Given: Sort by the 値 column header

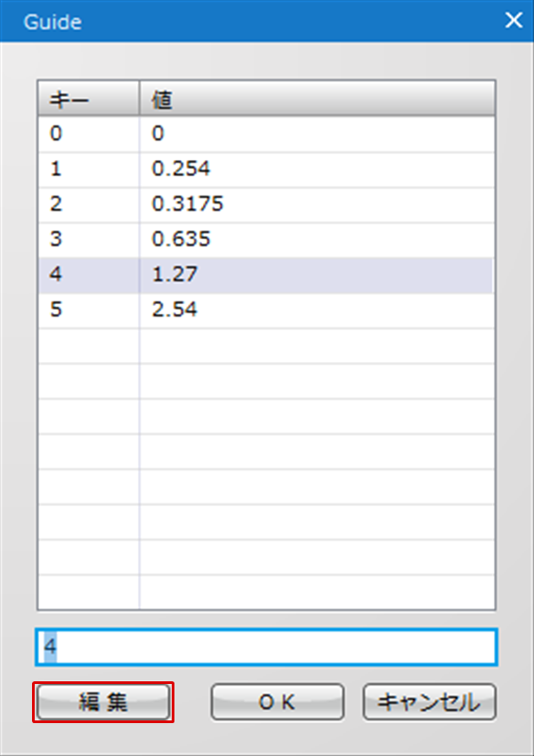Looking at the screenshot, I should pyautogui.click(x=318, y=98).
